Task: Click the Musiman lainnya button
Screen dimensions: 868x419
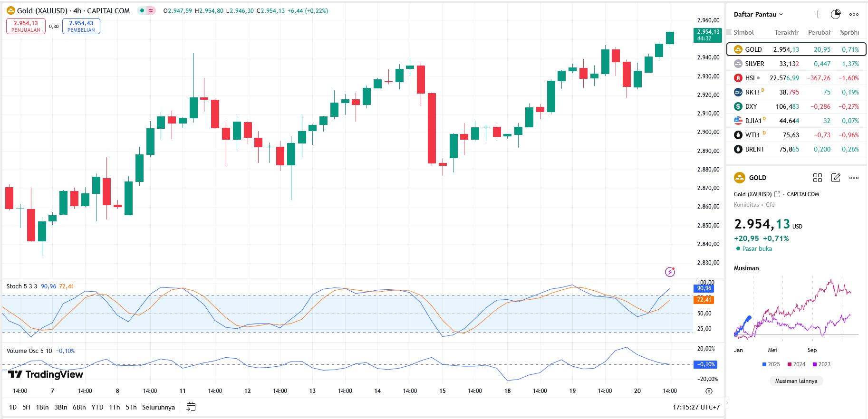Action: pyautogui.click(x=796, y=381)
